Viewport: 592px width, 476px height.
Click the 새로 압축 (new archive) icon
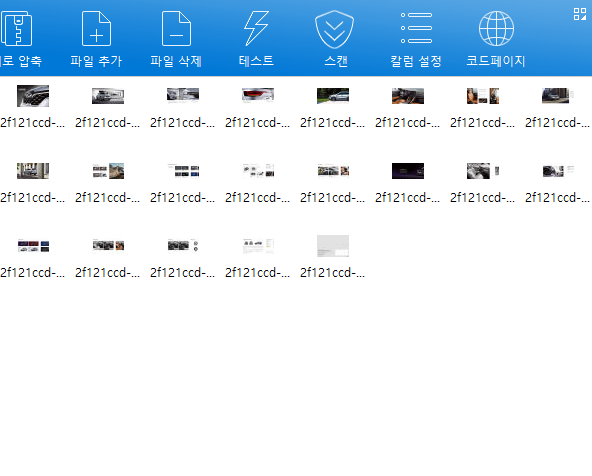(x=16, y=29)
